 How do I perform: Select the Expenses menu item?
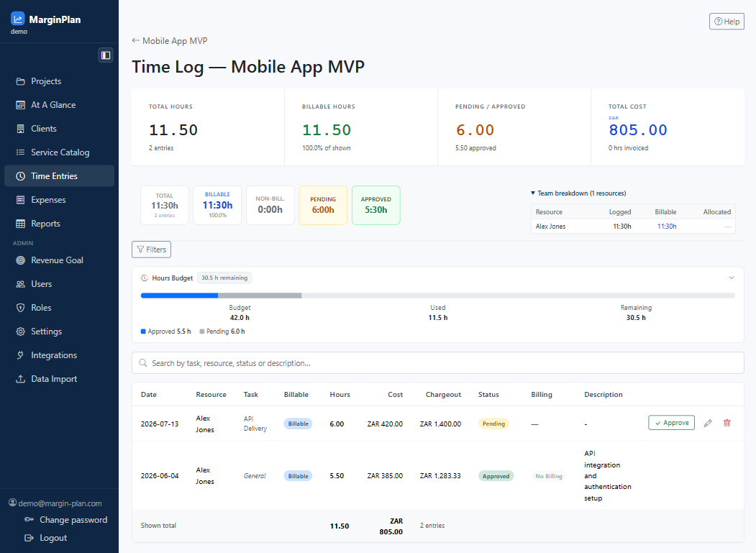[x=59, y=200]
